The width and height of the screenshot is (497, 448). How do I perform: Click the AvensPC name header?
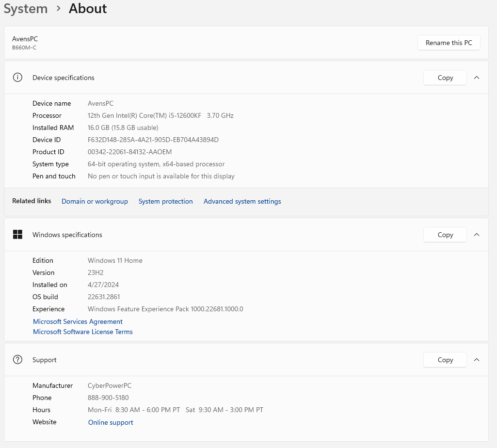pos(25,39)
